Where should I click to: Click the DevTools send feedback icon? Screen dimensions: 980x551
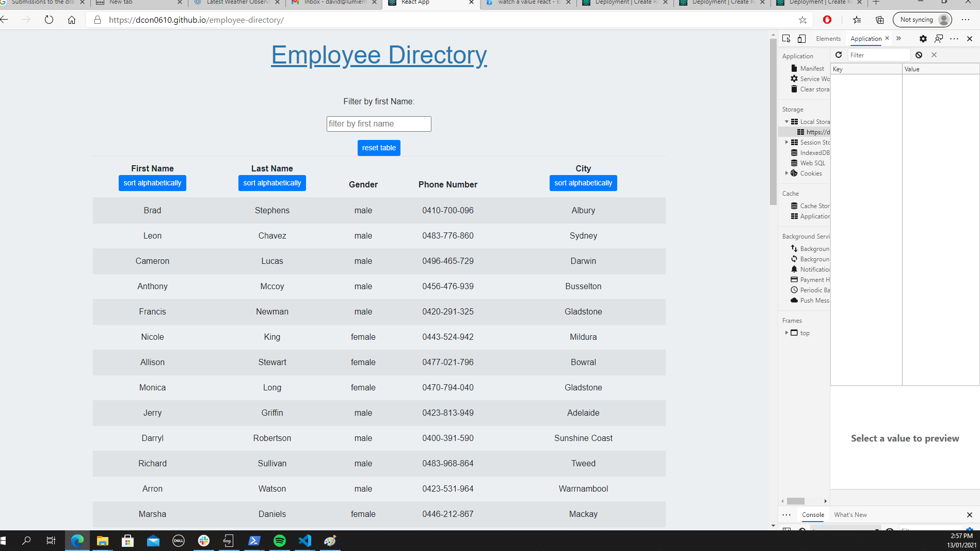point(939,39)
